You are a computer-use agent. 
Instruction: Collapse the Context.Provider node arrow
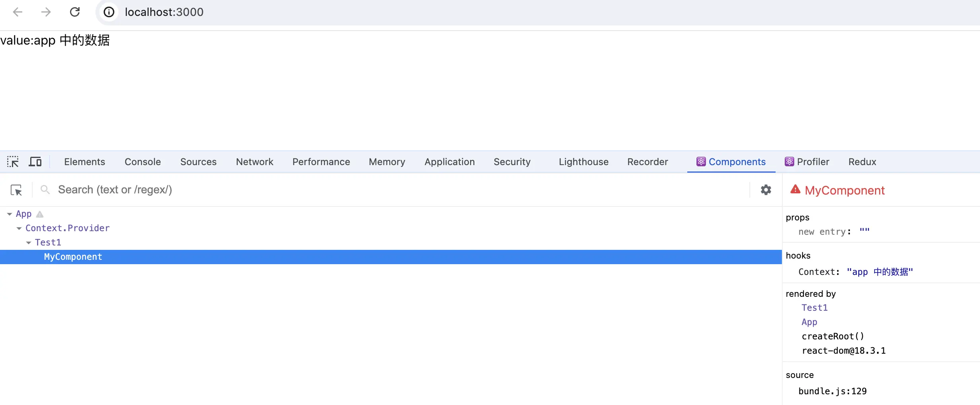[x=19, y=228]
